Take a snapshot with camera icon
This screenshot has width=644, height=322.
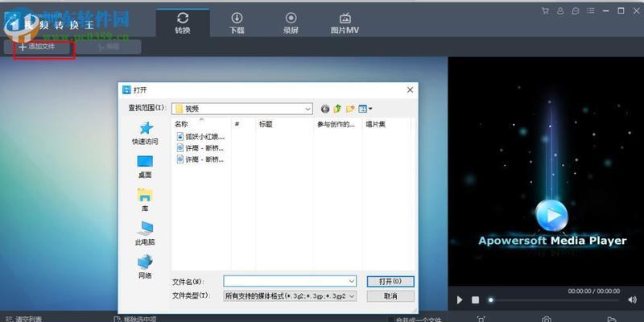[x=547, y=319]
